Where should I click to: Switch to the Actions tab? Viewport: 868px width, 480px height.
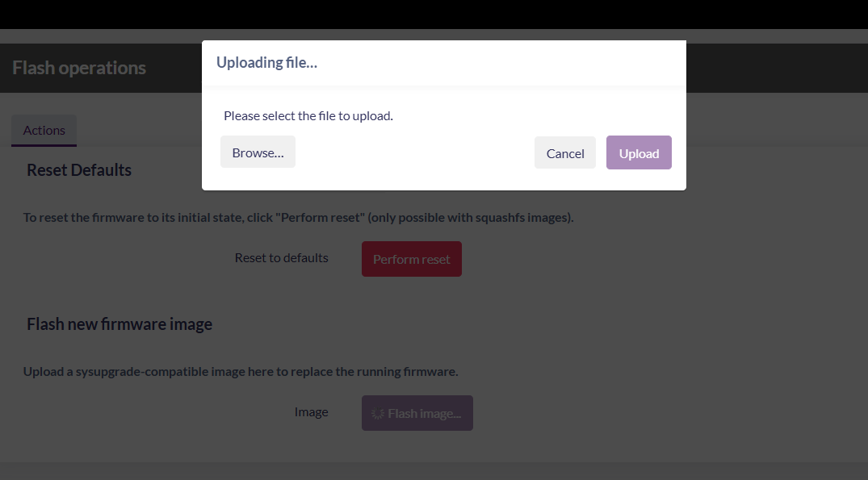point(44,131)
